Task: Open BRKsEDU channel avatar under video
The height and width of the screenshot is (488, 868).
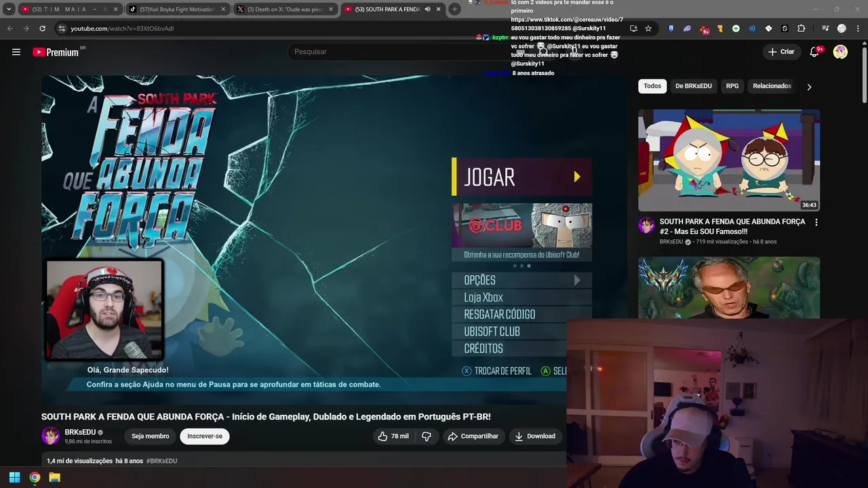Action: [x=50, y=436]
